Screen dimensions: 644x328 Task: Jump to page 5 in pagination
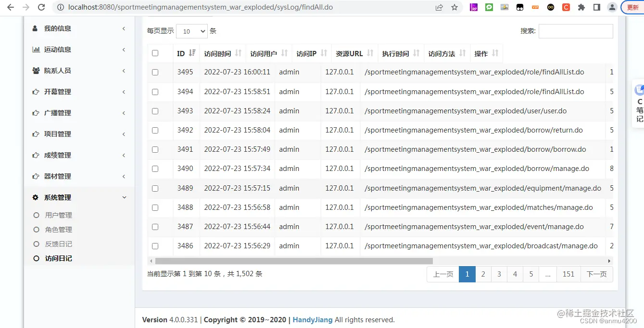click(531, 274)
